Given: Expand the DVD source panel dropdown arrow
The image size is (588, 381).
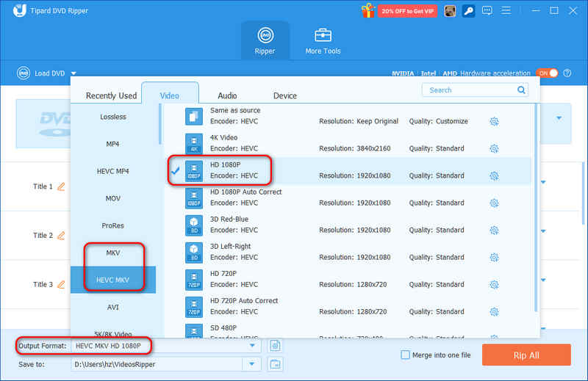Looking at the screenshot, I should pyautogui.click(x=559, y=118).
